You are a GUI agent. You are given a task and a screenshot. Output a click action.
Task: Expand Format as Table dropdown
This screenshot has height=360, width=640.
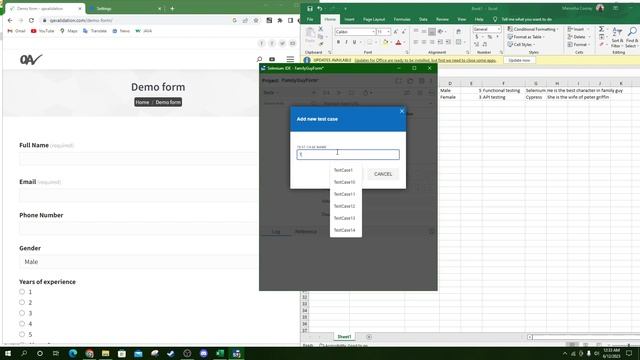coord(527,37)
